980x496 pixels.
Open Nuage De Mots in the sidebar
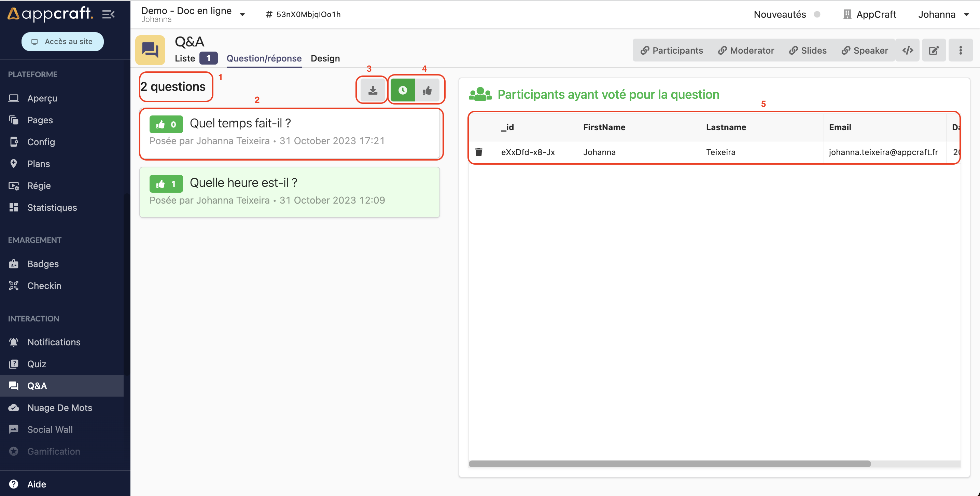(59, 408)
